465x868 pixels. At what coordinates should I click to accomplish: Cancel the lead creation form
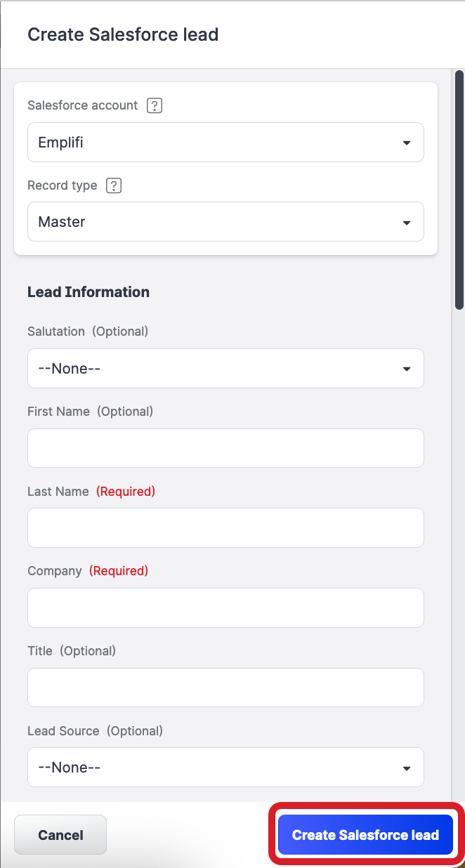coord(60,834)
